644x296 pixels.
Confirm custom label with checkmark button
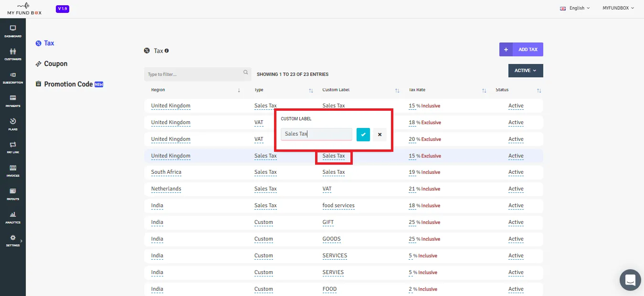point(363,135)
